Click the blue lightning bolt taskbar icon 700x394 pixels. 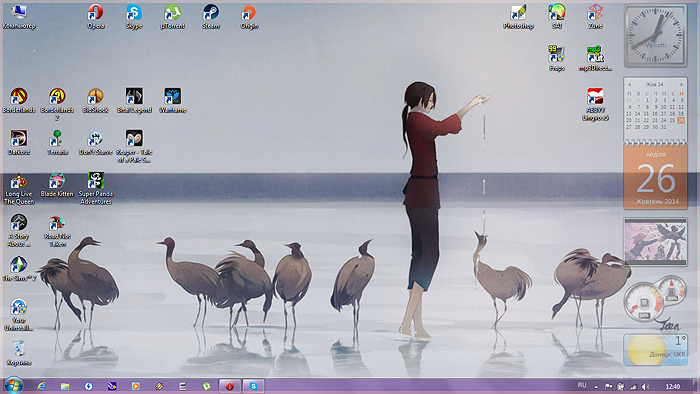88,386
